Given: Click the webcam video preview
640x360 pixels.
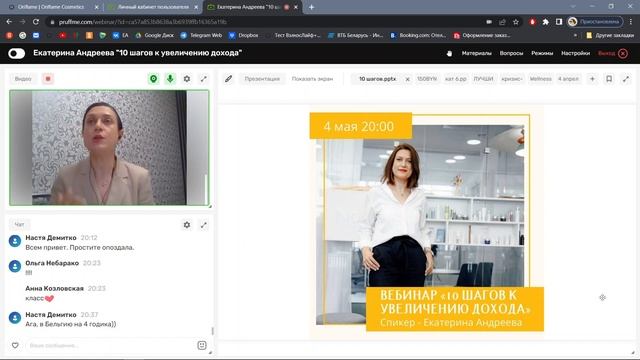Looking at the screenshot, I should pos(109,148).
